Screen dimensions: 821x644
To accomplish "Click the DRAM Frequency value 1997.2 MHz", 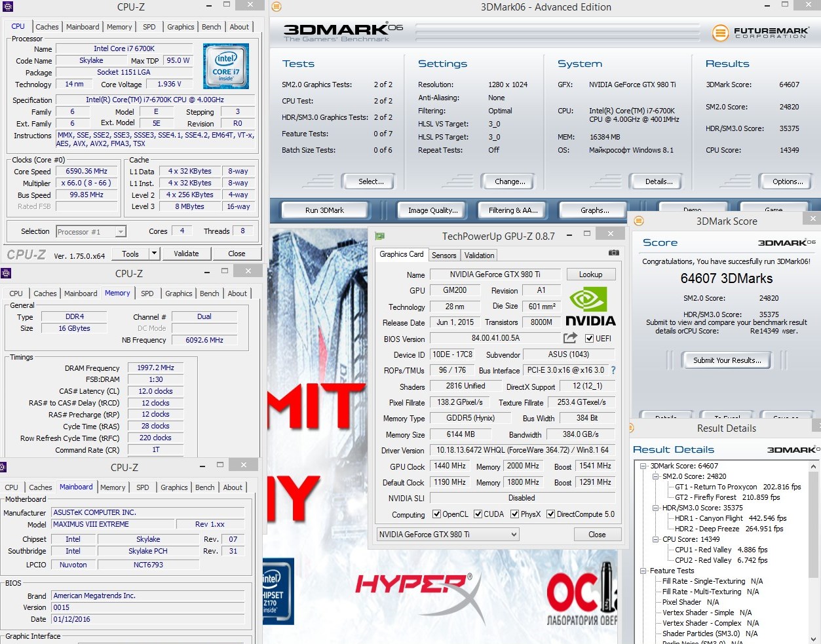I will [x=155, y=368].
